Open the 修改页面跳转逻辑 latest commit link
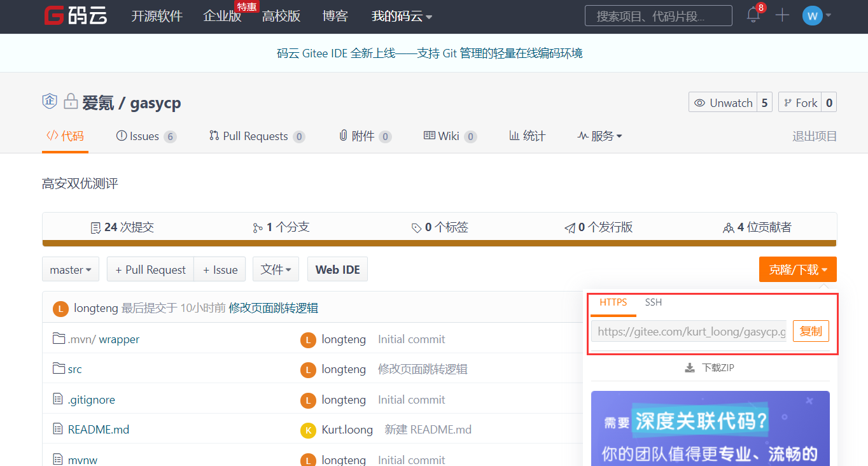 pyautogui.click(x=274, y=308)
